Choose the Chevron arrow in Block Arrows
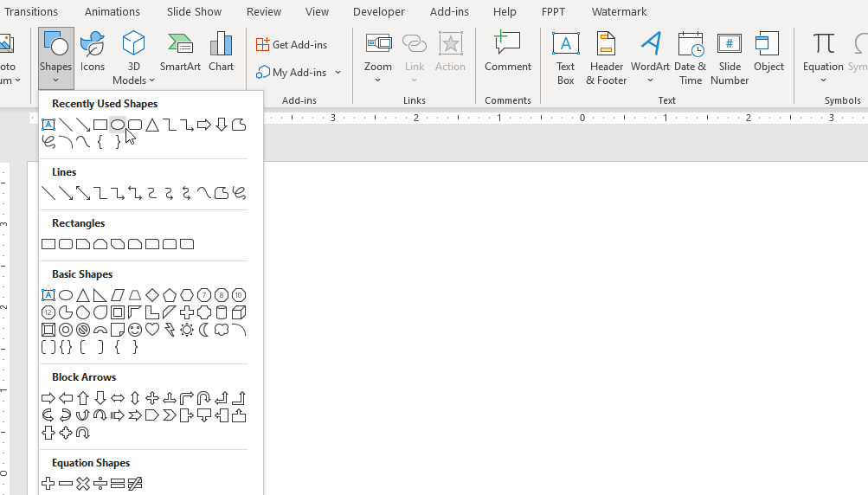This screenshot has height=495, width=868. pos(170,415)
